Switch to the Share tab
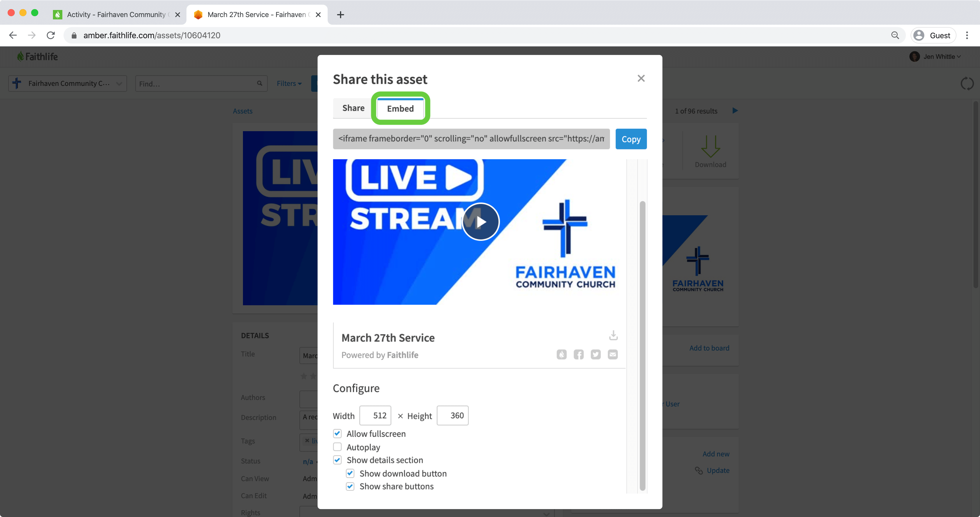Screen dimensions: 980x517 tap(354, 108)
